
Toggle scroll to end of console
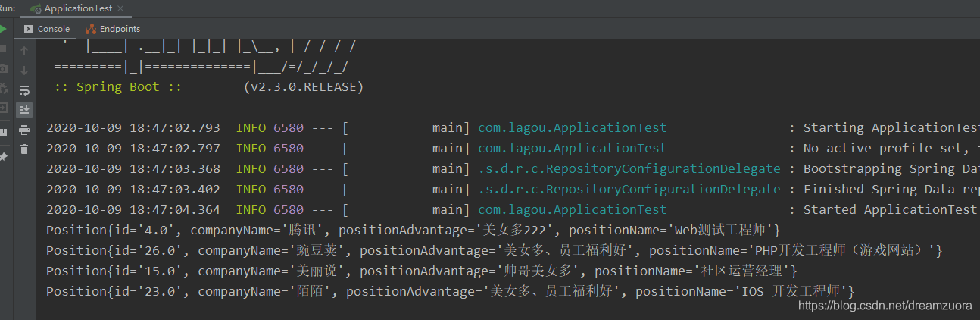[x=24, y=110]
